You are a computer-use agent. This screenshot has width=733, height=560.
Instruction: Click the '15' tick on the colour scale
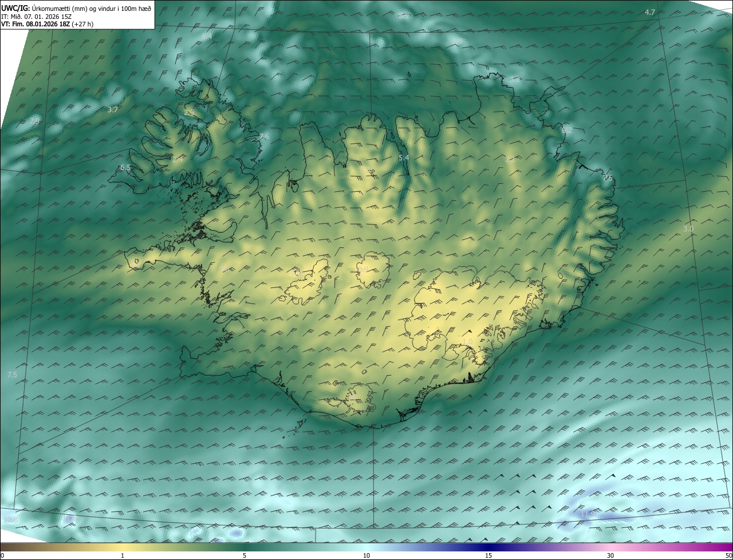[x=488, y=556]
